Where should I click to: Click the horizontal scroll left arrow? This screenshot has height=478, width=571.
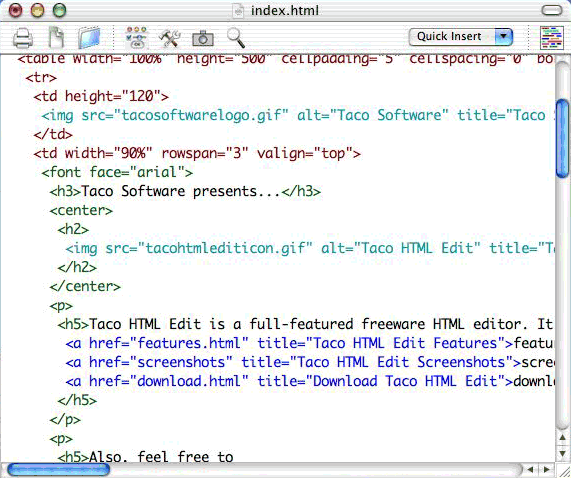530,470
